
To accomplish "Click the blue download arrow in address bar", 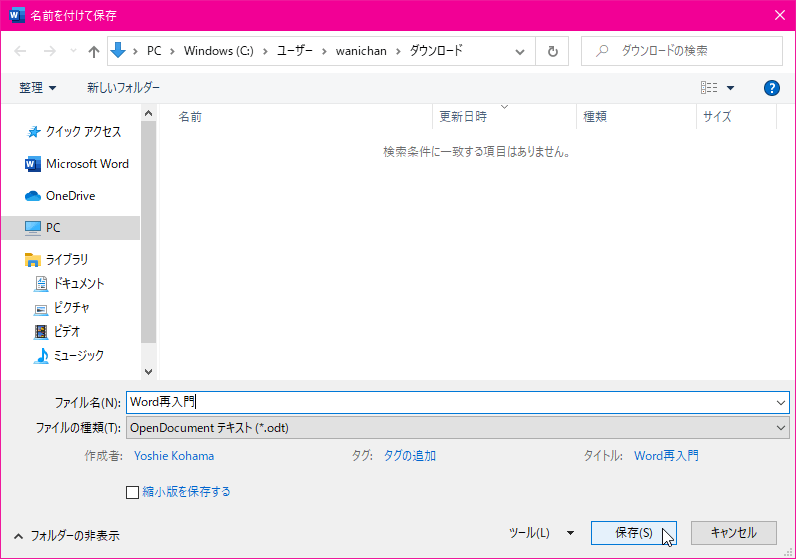I will (118, 50).
